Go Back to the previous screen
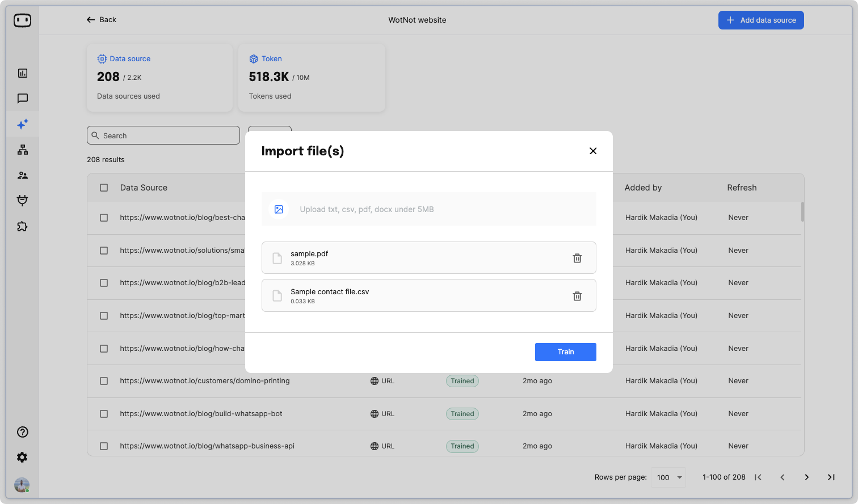Screen dimensions: 858x504 point(101,20)
